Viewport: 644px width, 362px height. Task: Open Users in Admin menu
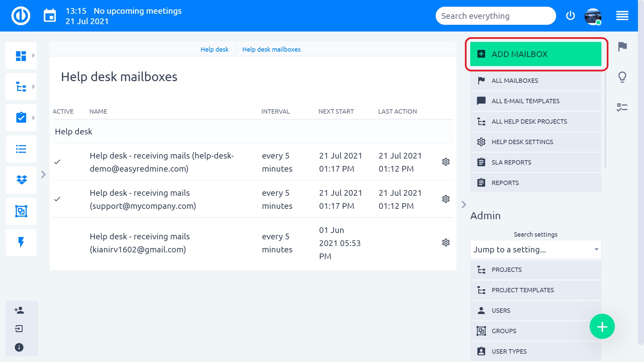(x=536, y=311)
